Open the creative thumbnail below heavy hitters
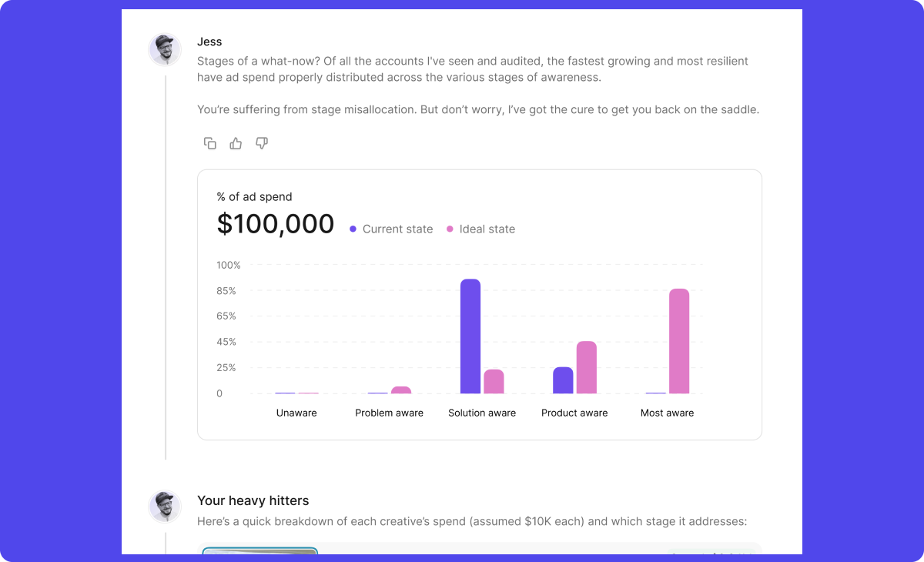Image resolution: width=924 pixels, height=562 pixels. pyautogui.click(x=260, y=550)
